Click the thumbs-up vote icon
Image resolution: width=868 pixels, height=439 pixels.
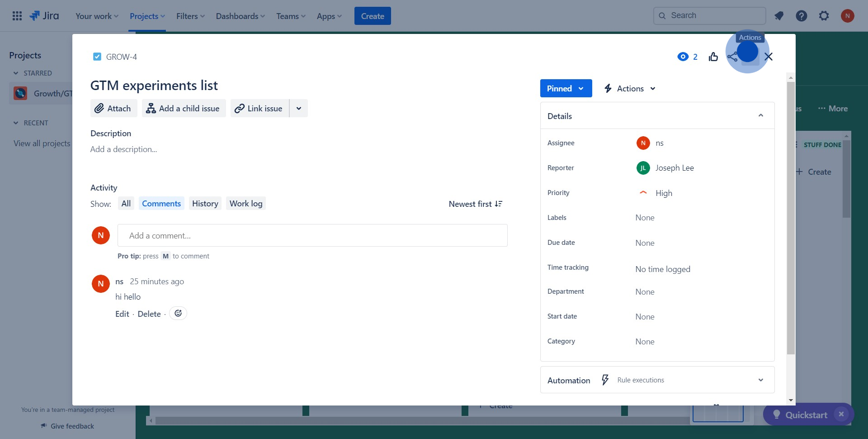[713, 57]
